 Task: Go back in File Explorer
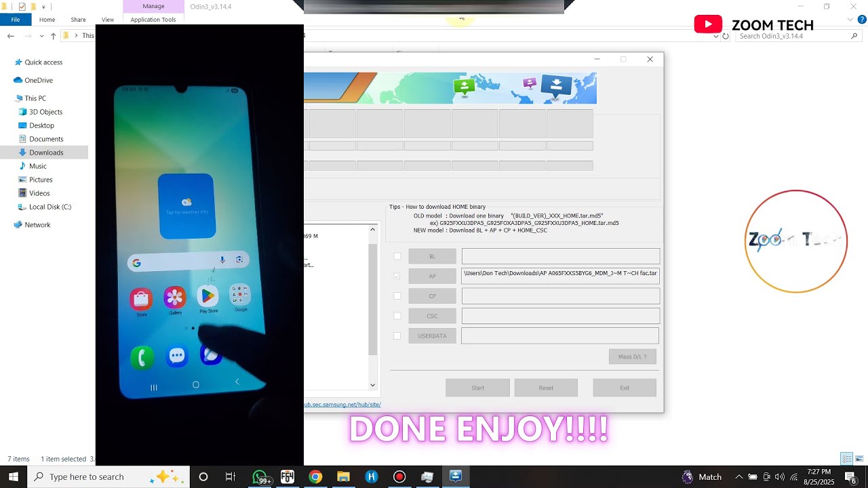point(11,36)
